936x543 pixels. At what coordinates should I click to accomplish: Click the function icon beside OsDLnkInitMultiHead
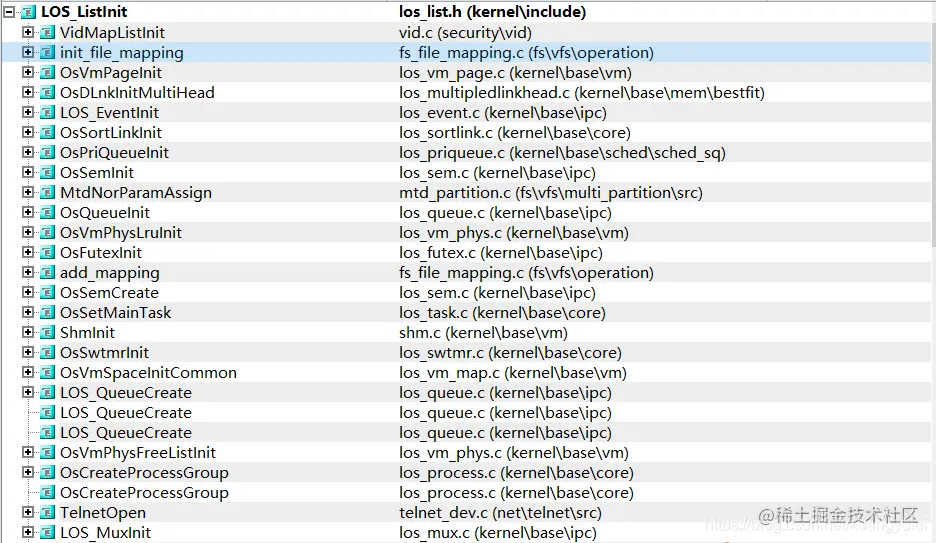47,92
